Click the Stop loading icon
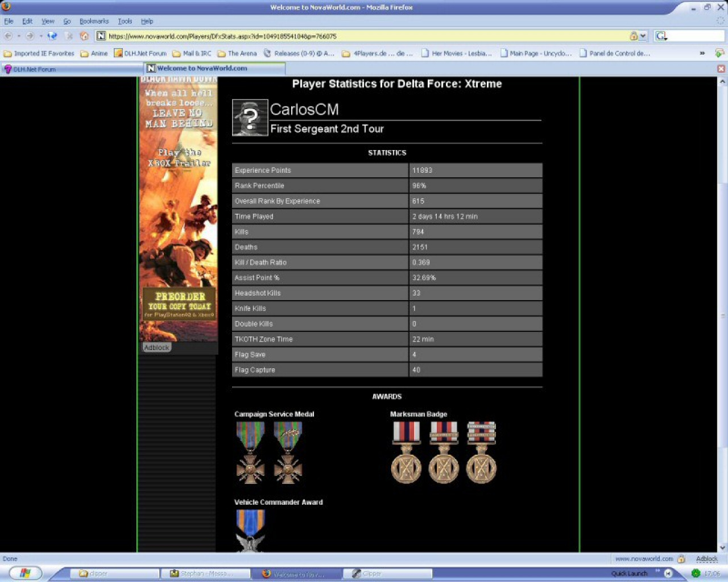Viewport: 728px width, 582px height. click(x=69, y=36)
